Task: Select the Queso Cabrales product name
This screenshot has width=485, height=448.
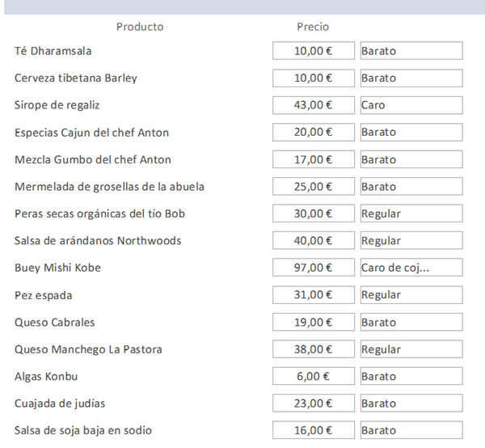Action: coord(55,323)
